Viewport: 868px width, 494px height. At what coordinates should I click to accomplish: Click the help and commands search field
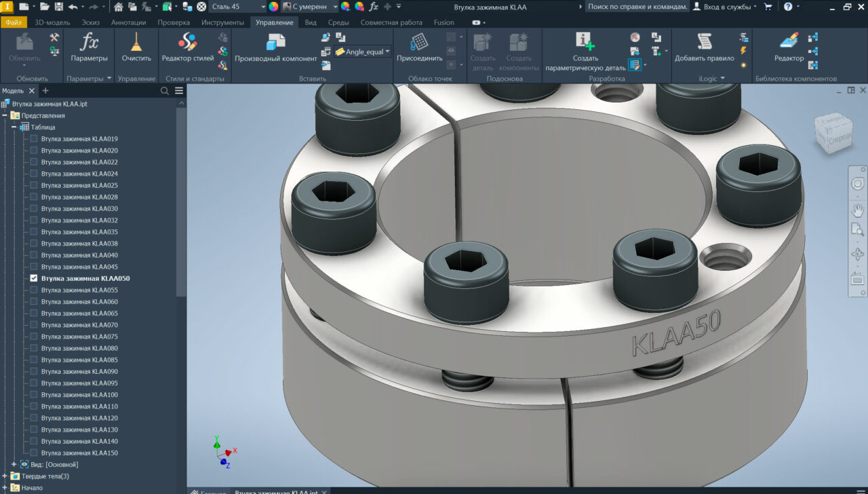[x=637, y=7]
